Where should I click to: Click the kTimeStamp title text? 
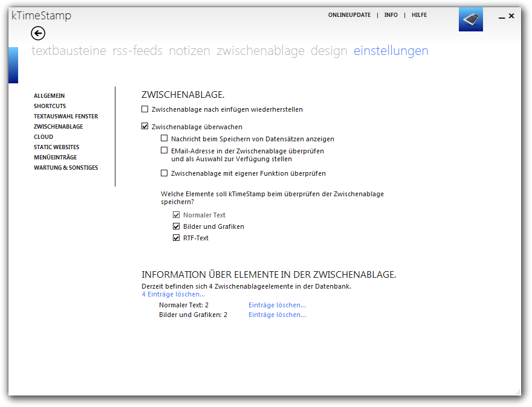coord(41,16)
